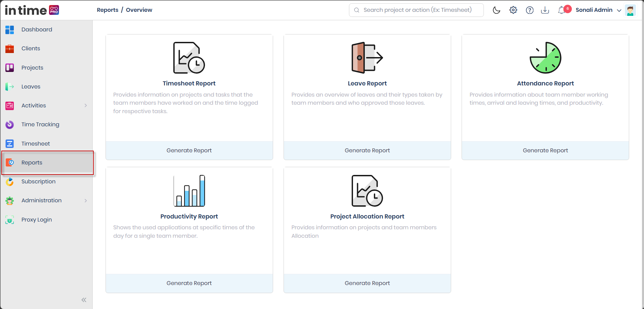Click the download icon in header
Screen dimensions: 644x309
[x=545, y=10]
